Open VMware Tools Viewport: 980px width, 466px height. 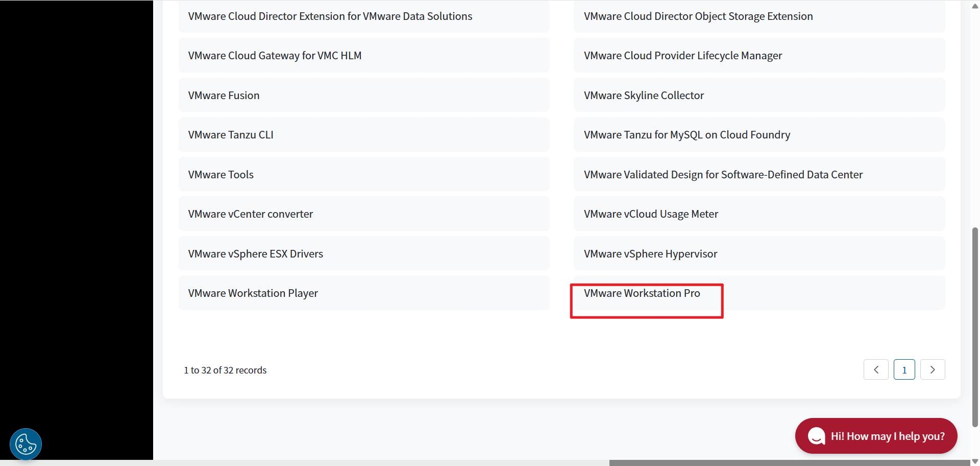click(363, 175)
